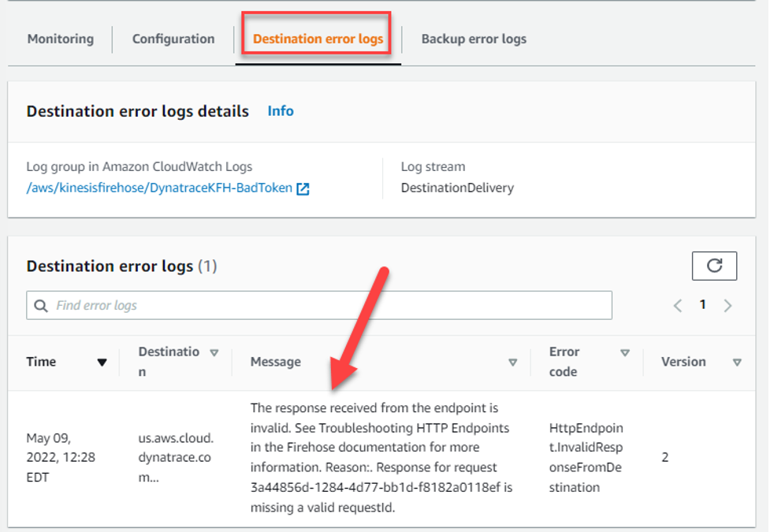Select the Destination error logs tab

(x=316, y=36)
